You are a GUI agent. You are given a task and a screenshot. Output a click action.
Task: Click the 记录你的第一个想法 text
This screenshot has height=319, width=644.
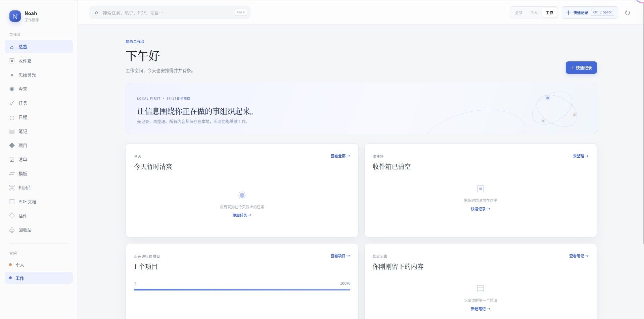[480, 301]
